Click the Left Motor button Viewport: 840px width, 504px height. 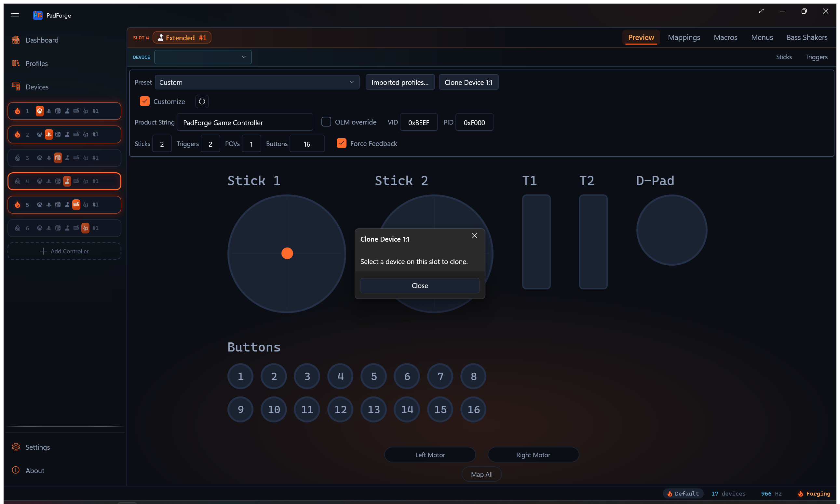click(430, 455)
